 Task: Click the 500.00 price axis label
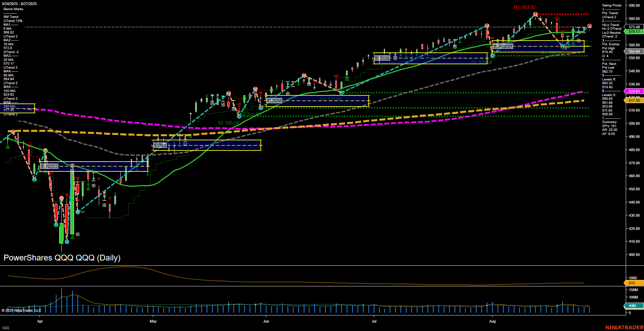click(634, 123)
